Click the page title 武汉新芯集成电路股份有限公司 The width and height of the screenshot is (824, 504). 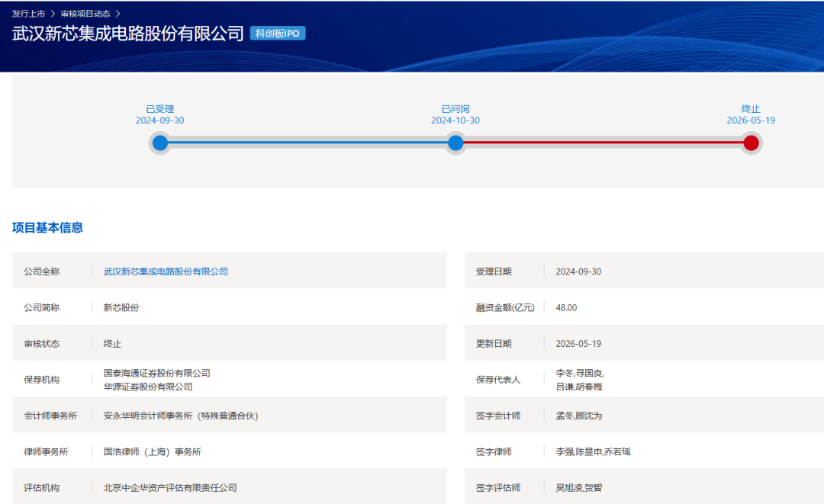127,34
